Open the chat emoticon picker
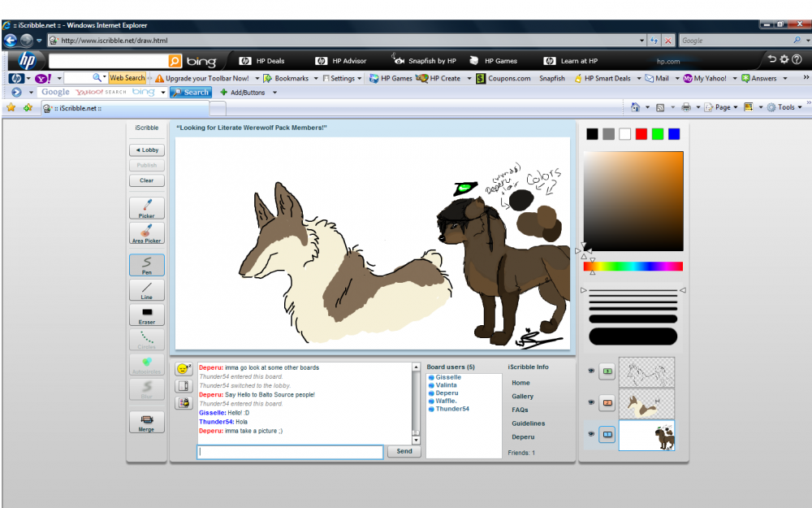Viewport: 812px width, 508px height. pyautogui.click(x=184, y=368)
